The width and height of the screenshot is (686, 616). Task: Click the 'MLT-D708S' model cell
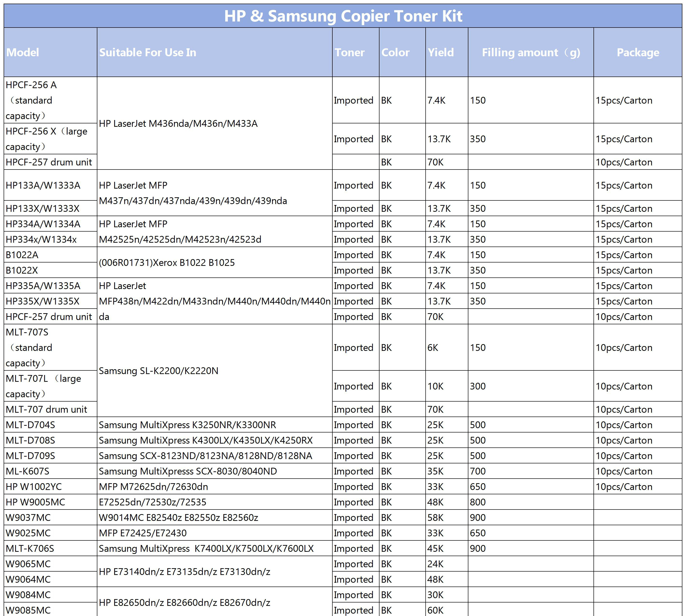(50, 440)
